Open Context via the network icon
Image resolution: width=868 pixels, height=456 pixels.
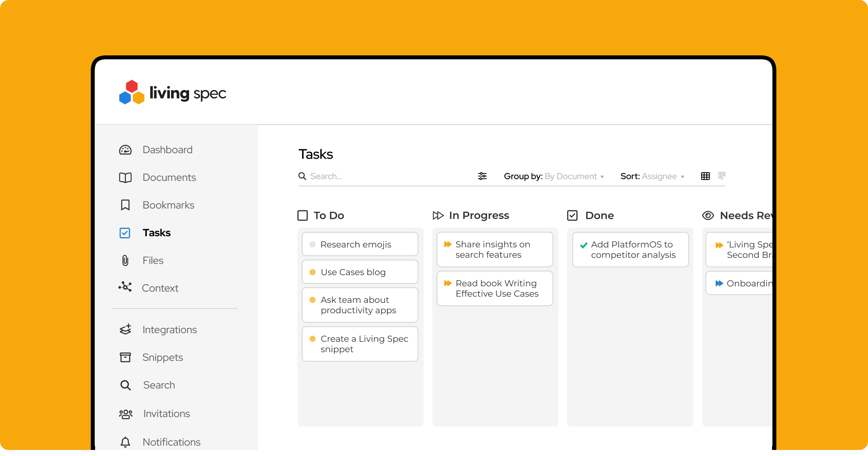tap(125, 287)
